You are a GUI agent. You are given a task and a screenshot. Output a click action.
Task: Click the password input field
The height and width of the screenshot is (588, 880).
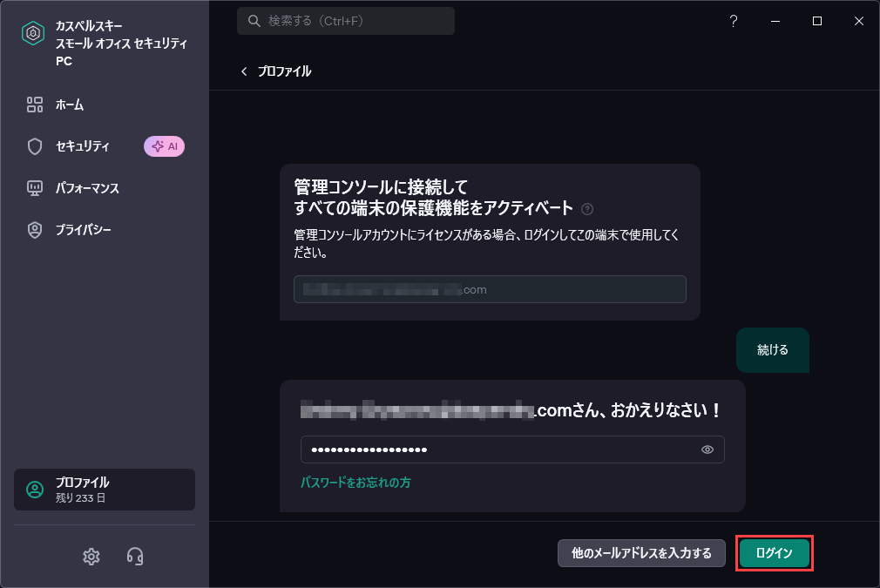coord(512,449)
